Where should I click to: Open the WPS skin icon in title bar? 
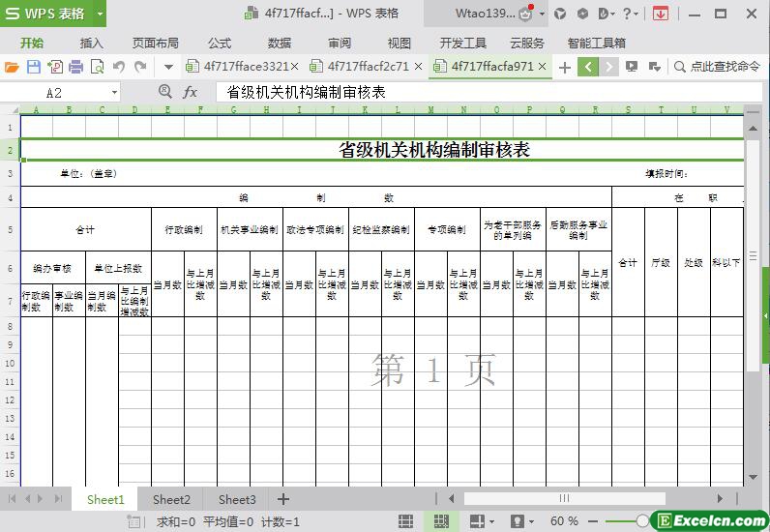pos(560,14)
